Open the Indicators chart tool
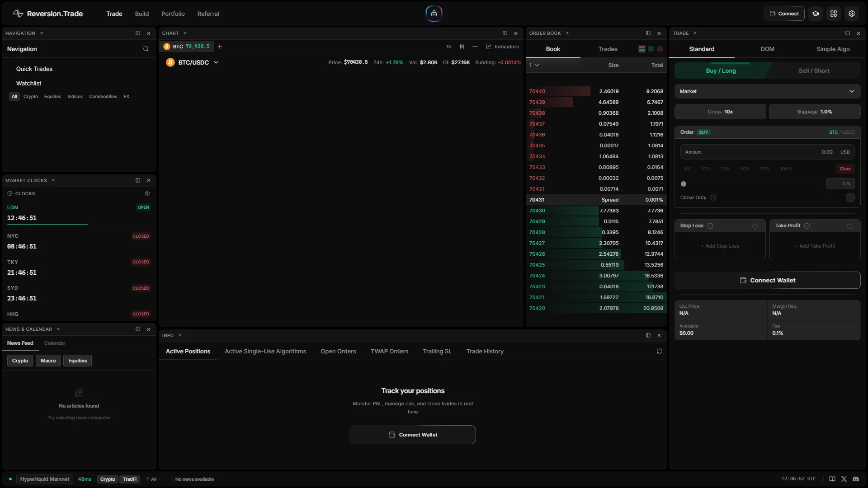This screenshot has height=488, width=868. pos(502,47)
